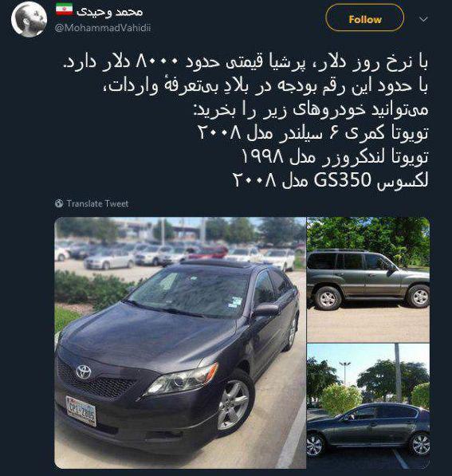Click the Land Cruiser's rear wheel
The height and width of the screenshot is (476, 452).
pos(328,298)
